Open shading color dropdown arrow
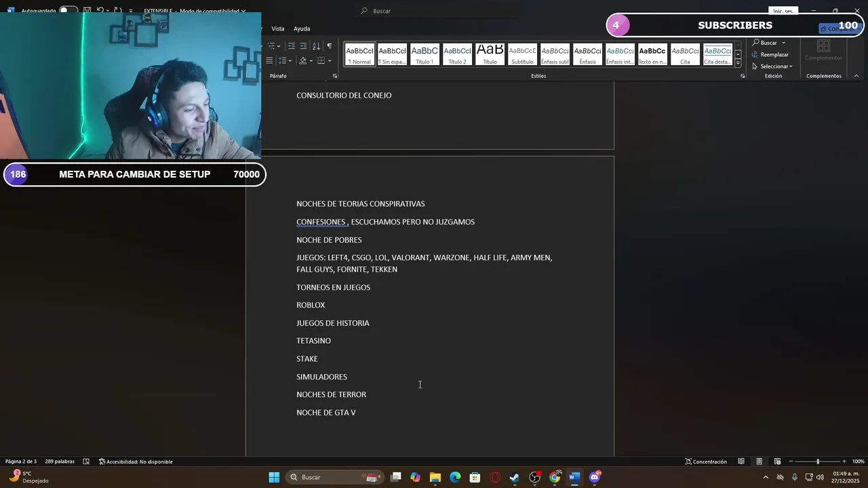The width and height of the screenshot is (868, 488). click(311, 60)
